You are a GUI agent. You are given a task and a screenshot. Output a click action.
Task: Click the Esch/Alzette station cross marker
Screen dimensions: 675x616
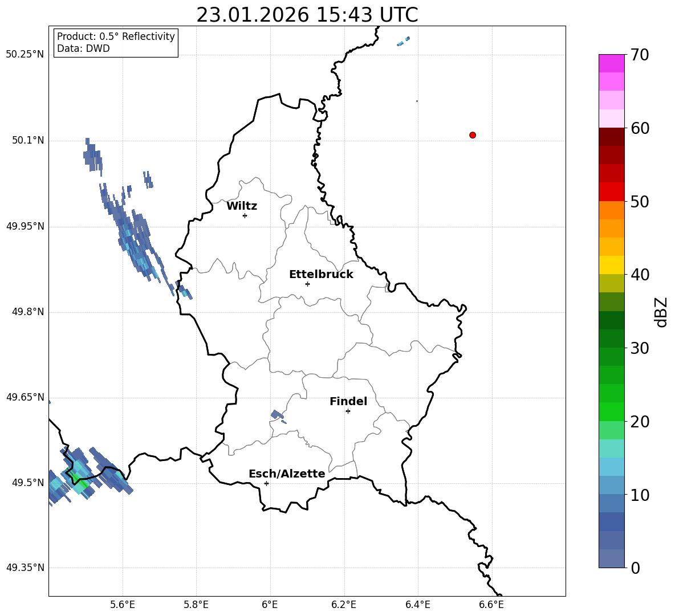click(x=266, y=483)
